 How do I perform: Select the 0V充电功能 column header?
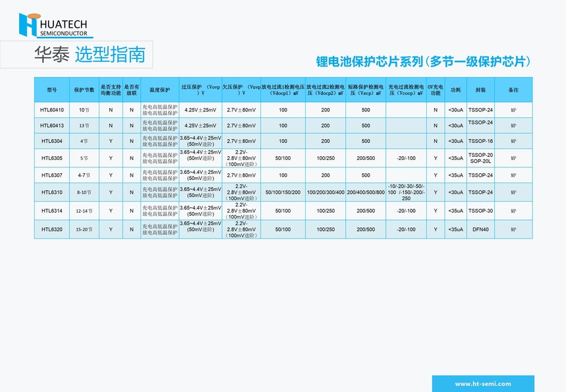(x=436, y=90)
